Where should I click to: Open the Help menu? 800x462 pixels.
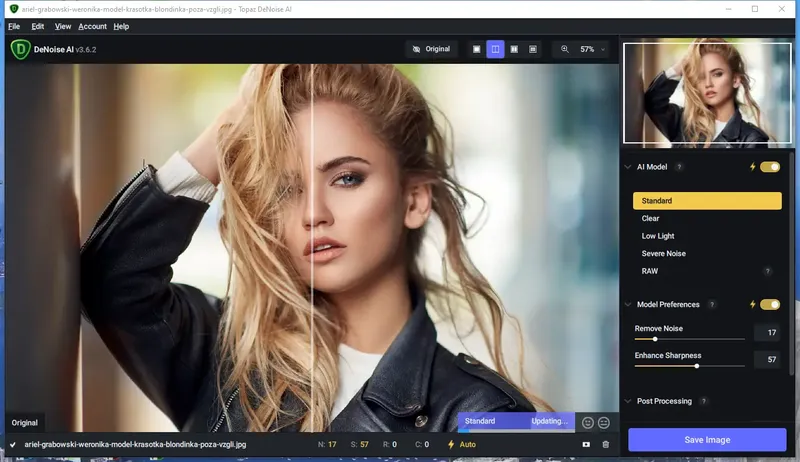point(121,27)
